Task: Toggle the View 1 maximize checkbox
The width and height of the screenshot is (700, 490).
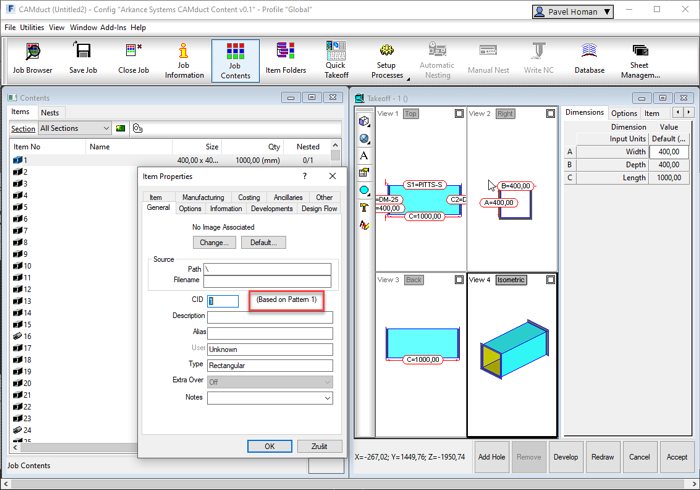Action: [459, 114]
